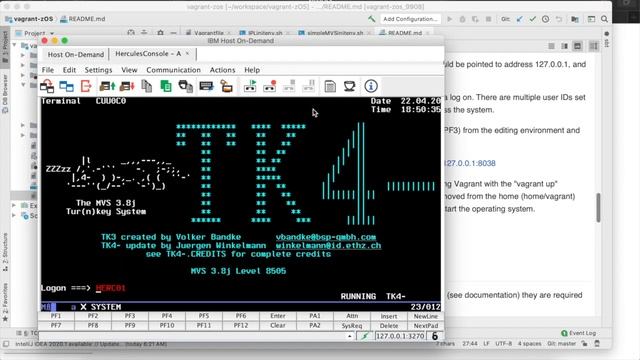This screenshot has width=640, height=360.
Task: Open the 127.0.0.1:8038 link in README
Action: click(470, 163)
